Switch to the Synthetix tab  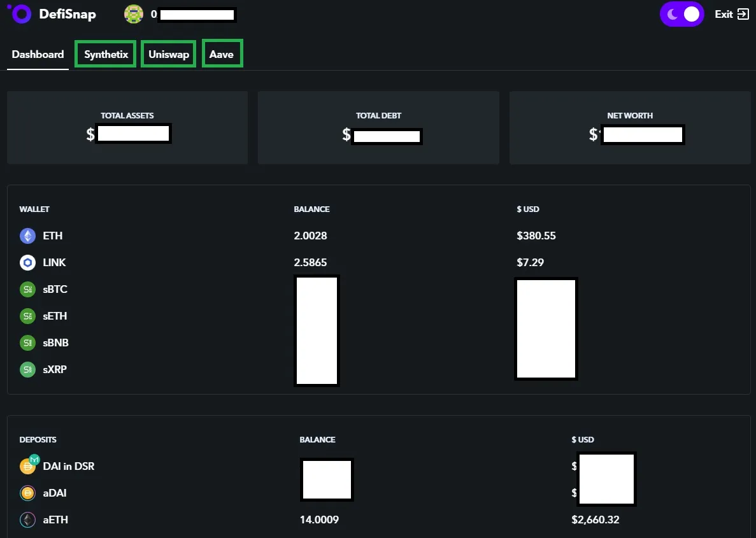point(106,54)
